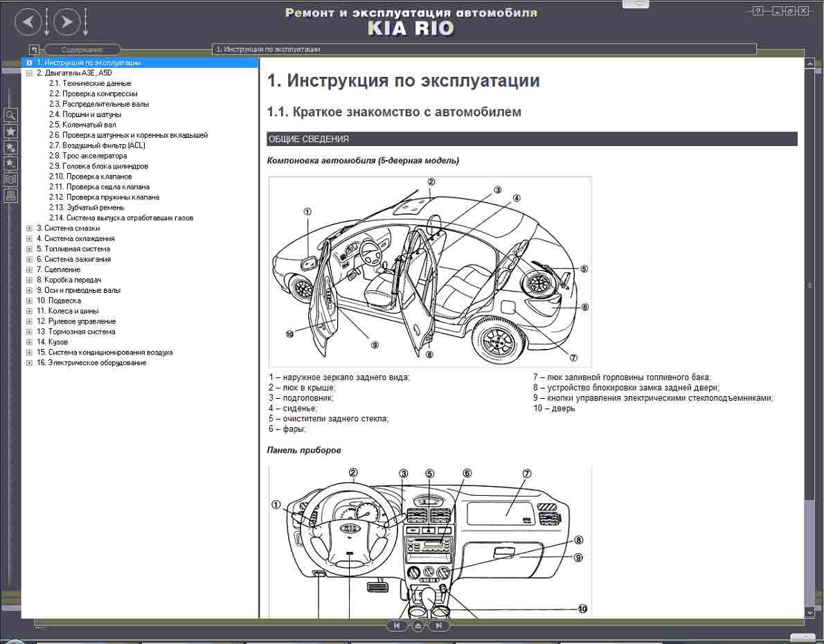
Task: Open '2.9. Головка блока цилиндров' topic
Action: [x=99, y=166]
